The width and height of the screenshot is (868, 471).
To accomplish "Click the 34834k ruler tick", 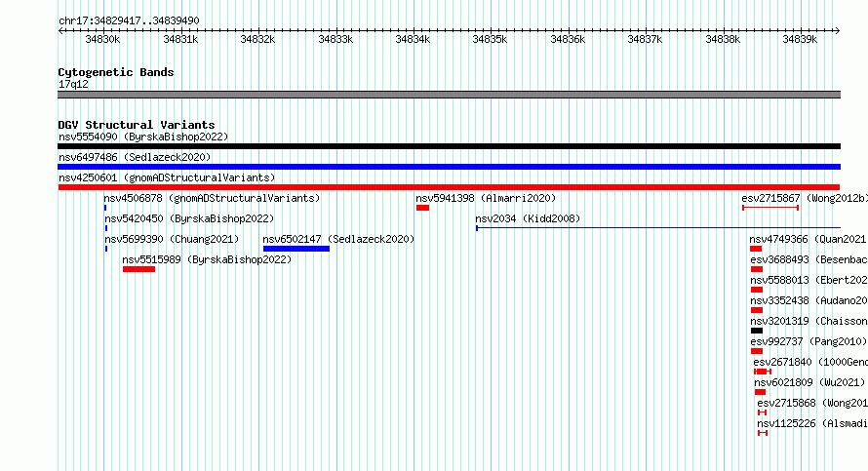I will (413, 39).
